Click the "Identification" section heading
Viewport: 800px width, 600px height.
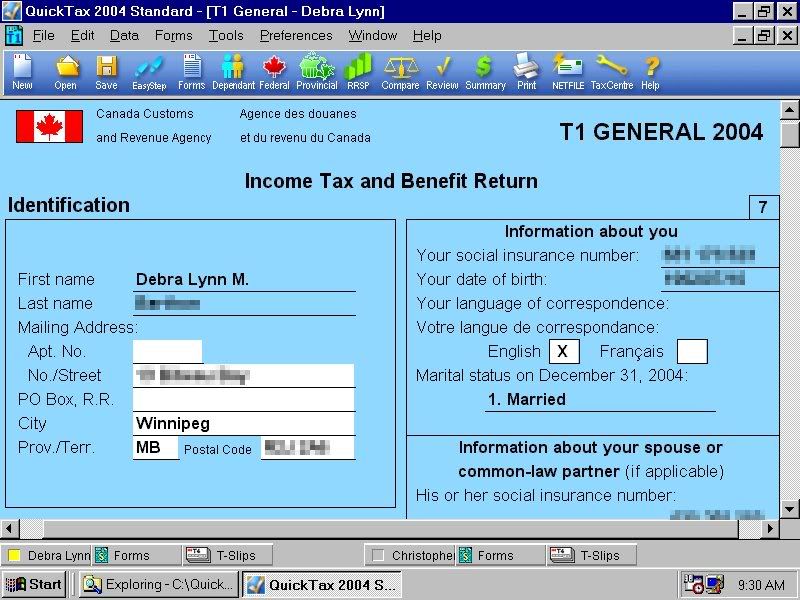[x=68, y=205]
